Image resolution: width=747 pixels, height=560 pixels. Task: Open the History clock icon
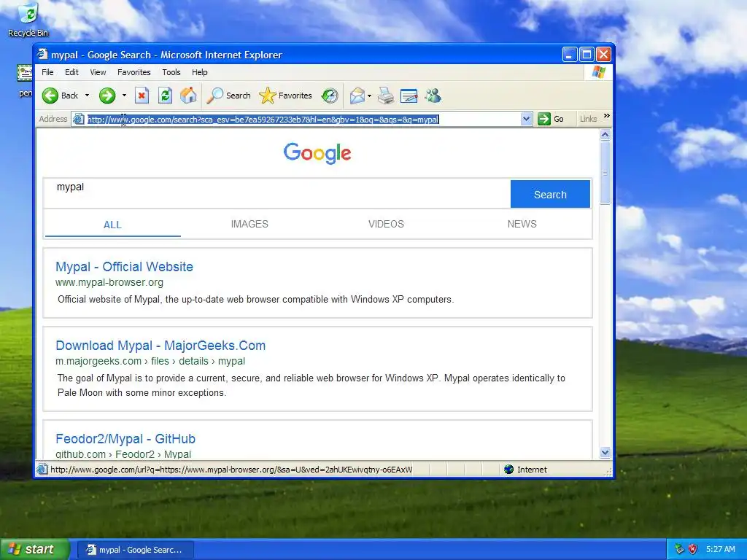click(x=329, y=96)
